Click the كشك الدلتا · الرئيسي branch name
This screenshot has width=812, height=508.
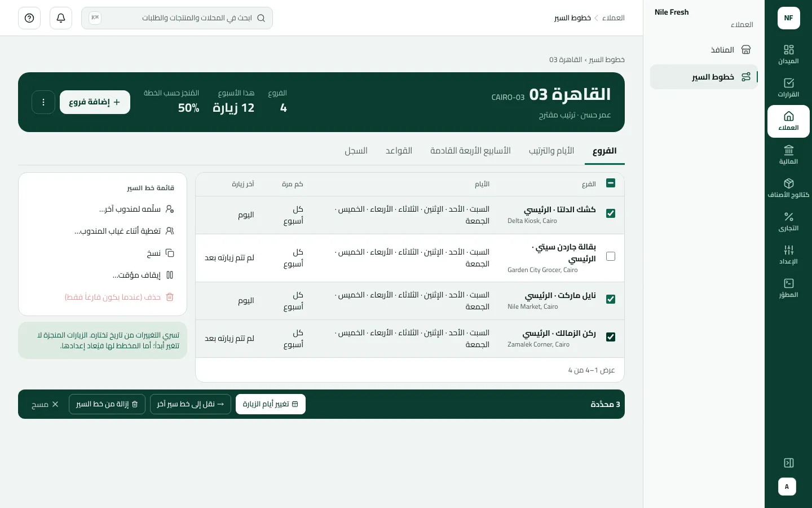click(x=560, y=209)
